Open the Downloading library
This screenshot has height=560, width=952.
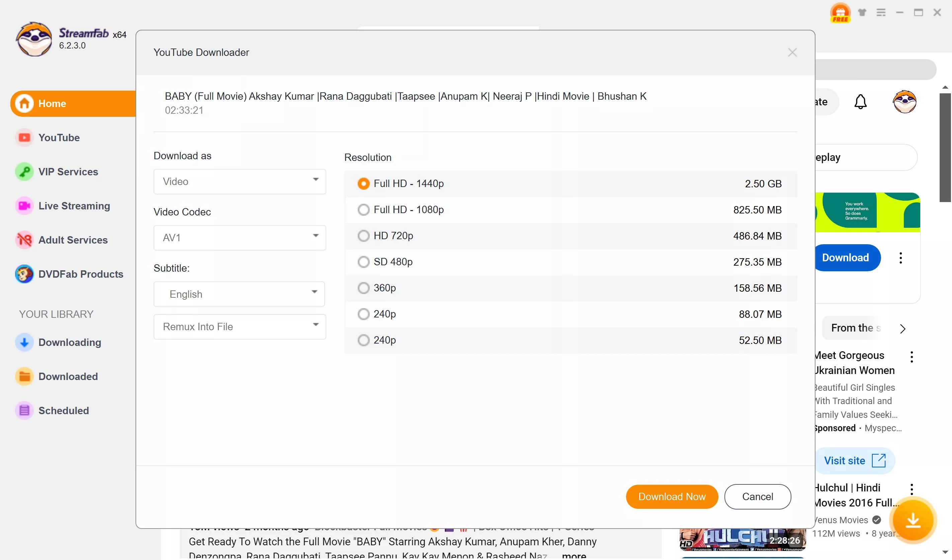click(x=70, y=343)
